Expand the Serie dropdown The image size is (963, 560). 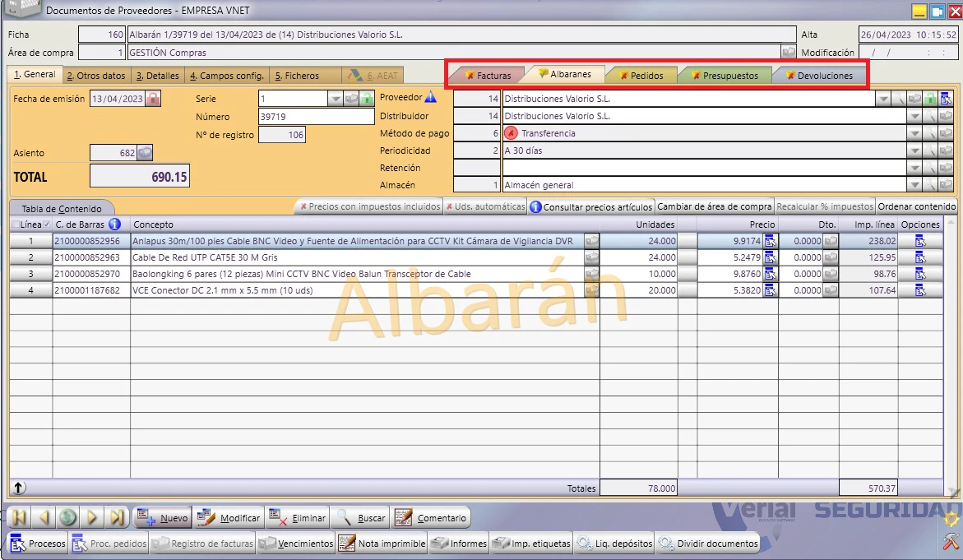click(335, 98)
